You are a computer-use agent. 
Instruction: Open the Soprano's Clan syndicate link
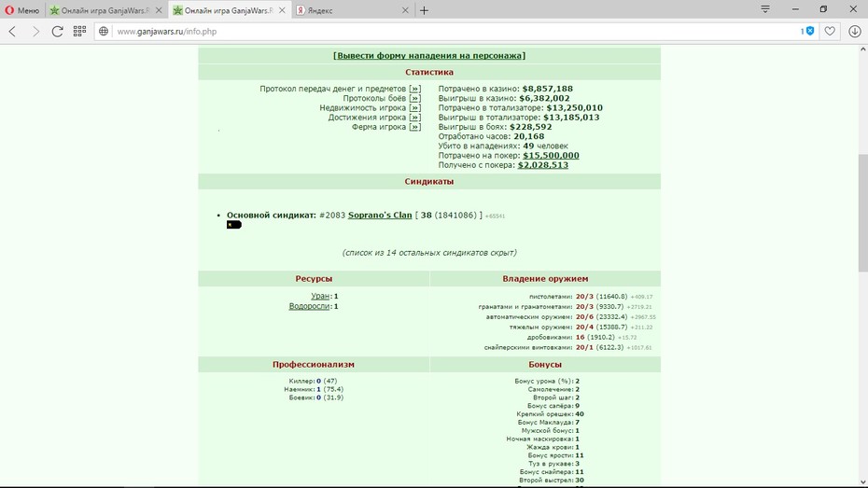[380, 216]
